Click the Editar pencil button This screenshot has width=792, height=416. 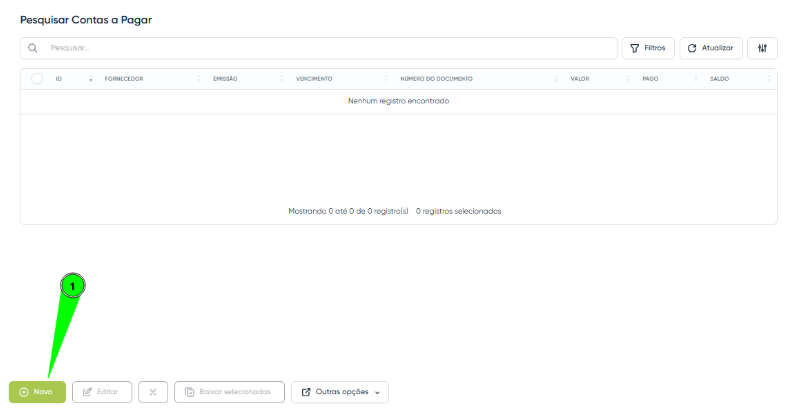(102, 392)
